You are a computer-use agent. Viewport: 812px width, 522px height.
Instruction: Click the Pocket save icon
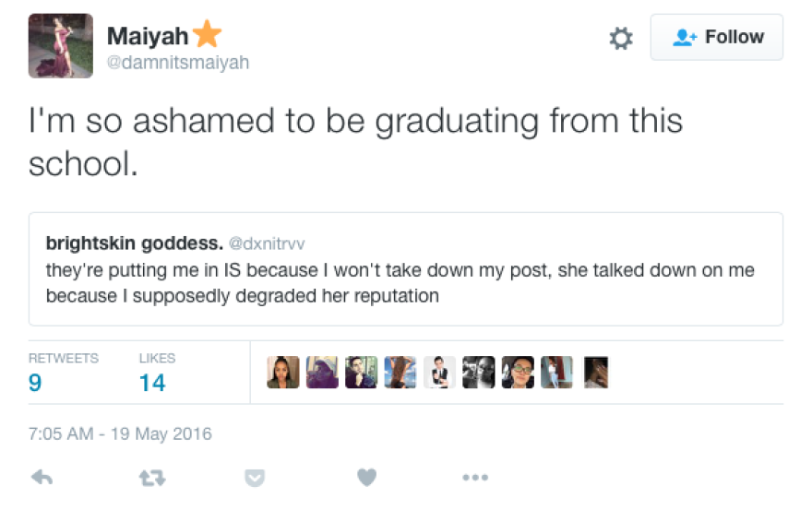point(256,478)
